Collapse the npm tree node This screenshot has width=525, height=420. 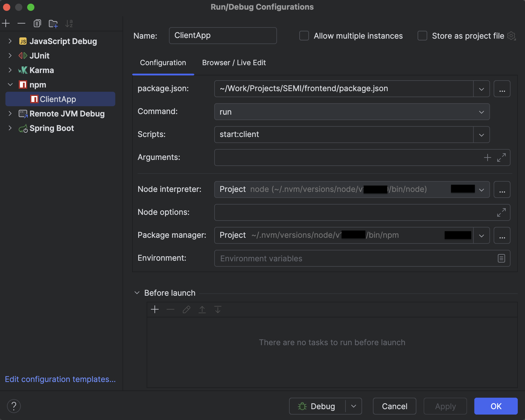tap(10, 85)
